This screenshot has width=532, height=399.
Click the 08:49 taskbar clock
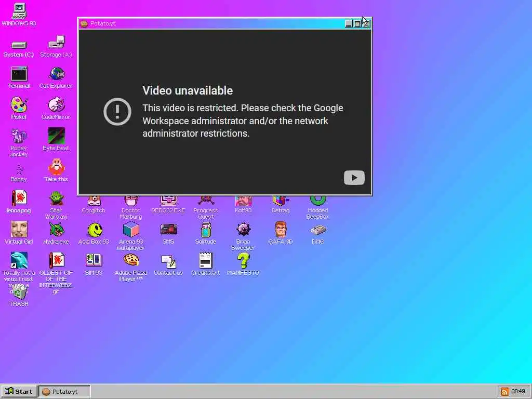click(x=518, y=392)
